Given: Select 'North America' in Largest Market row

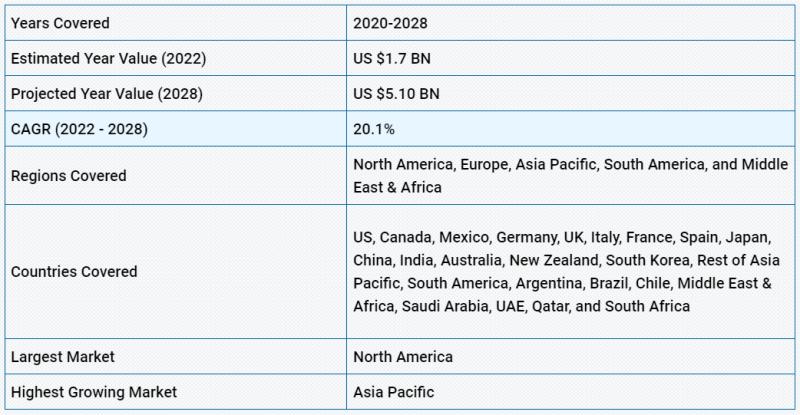Looking at the screenshot, I should [402, 356].
